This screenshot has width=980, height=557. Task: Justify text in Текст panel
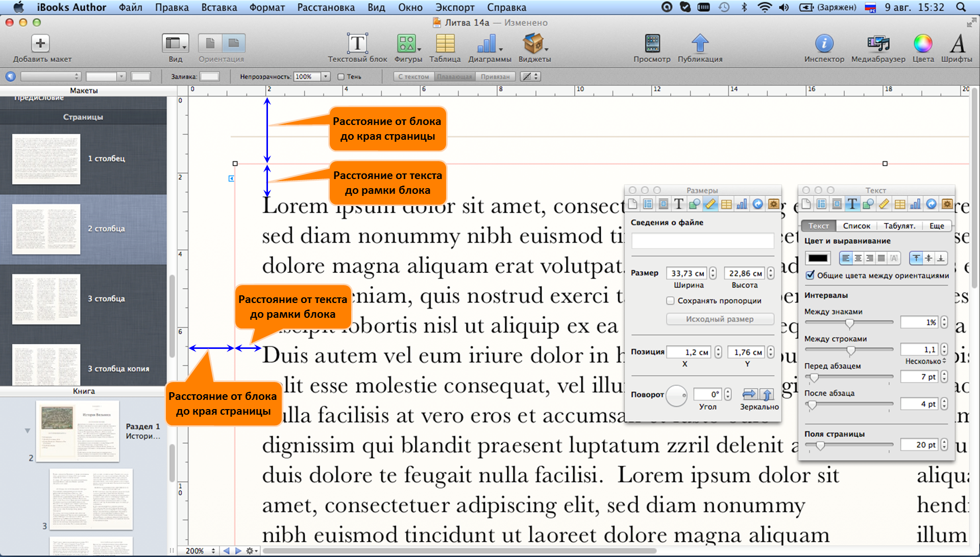point(881,258)
